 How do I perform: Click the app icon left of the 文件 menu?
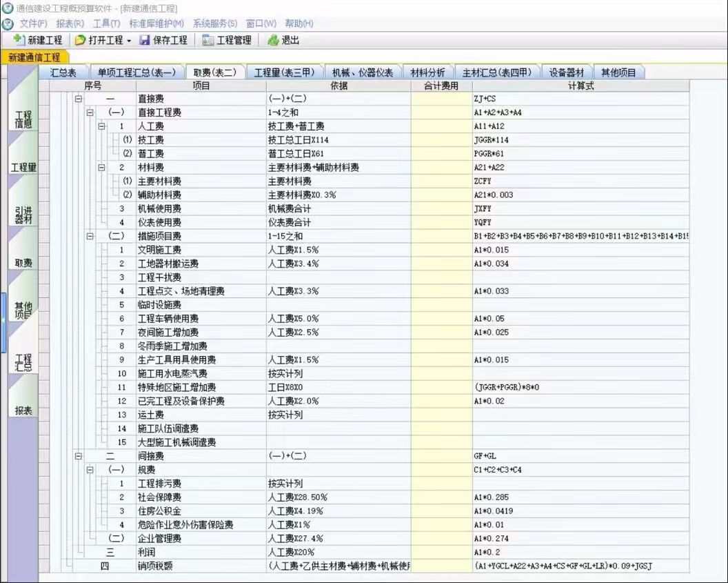tap(8, 23)
